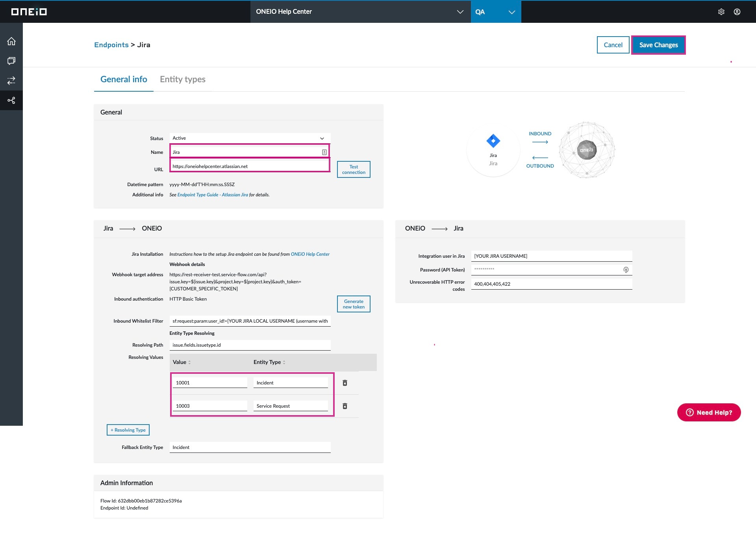Delete the 10001 Incident resolving row
This screenshot has width=756, height=543.
click(345, 383)
